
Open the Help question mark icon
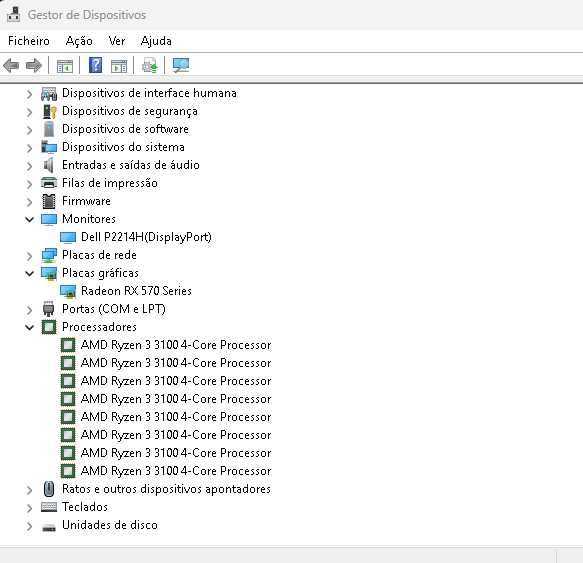(x=96, y=65)
